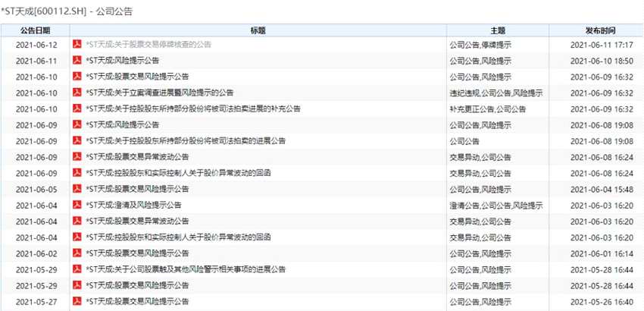
Task: Click the 标题 column header
Action: [x=258, y=30]
